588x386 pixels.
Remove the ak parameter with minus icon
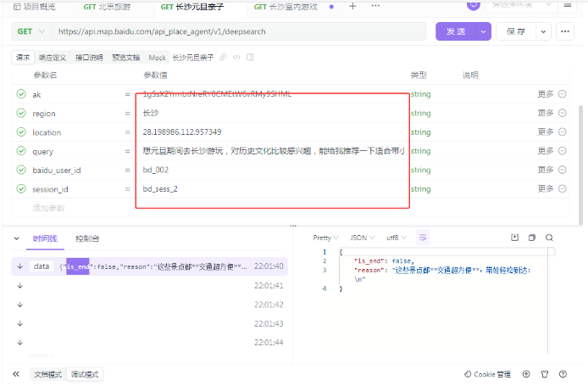[562, 94]
